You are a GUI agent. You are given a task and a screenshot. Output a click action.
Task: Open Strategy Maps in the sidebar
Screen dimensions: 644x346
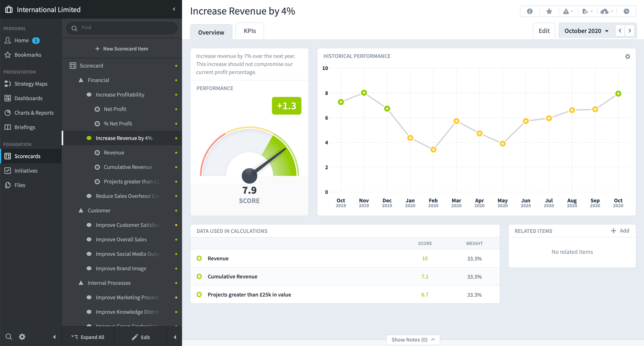31,84
